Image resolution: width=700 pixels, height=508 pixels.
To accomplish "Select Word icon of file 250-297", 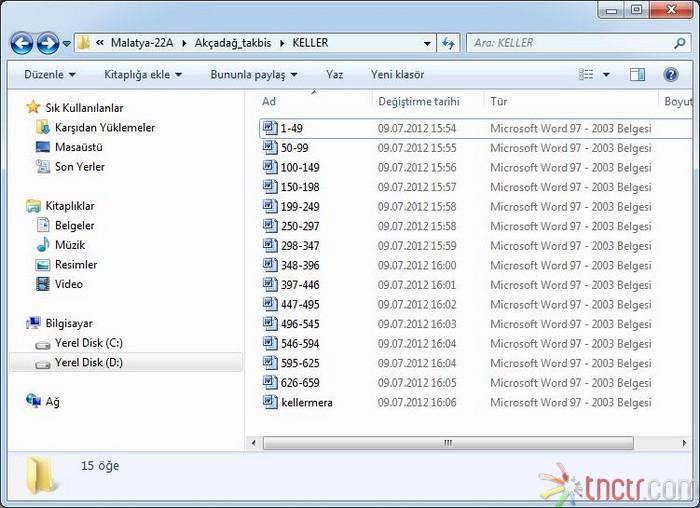I will [x=270, y=226].
